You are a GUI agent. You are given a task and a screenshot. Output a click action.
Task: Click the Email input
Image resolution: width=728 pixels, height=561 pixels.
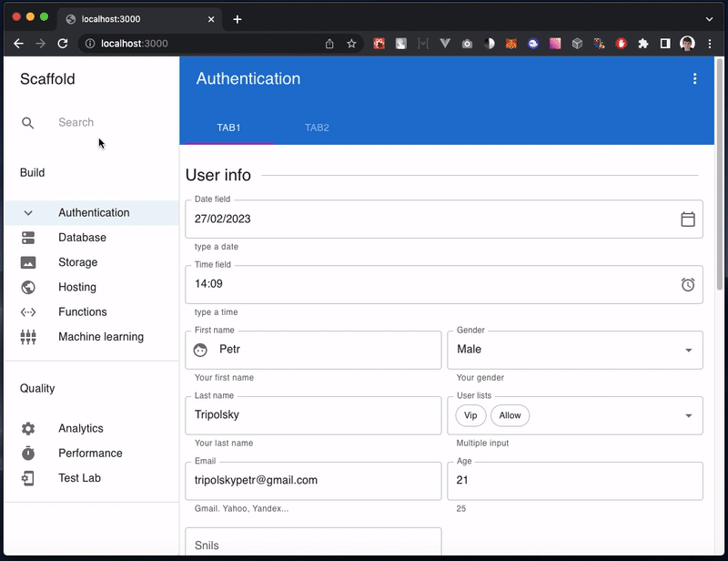pos(313,481)
